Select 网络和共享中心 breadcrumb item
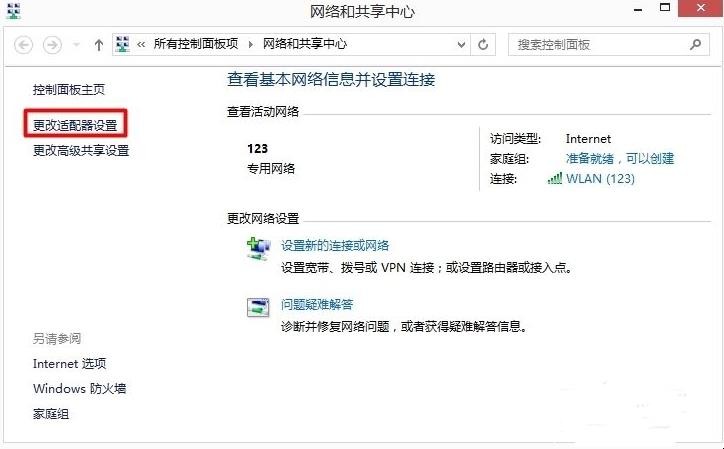The image size is (724, 449). (305, 44)
